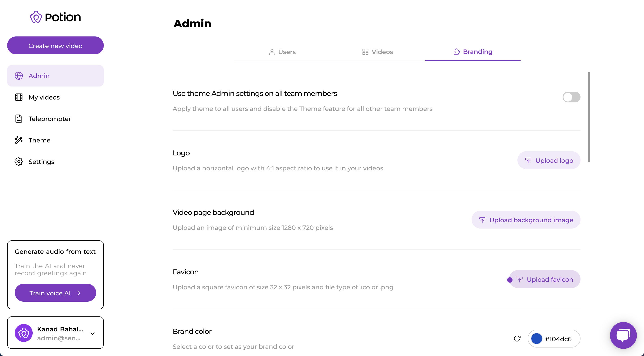
Task: Open the chat support bubble
Action: [x=623, y=335]
